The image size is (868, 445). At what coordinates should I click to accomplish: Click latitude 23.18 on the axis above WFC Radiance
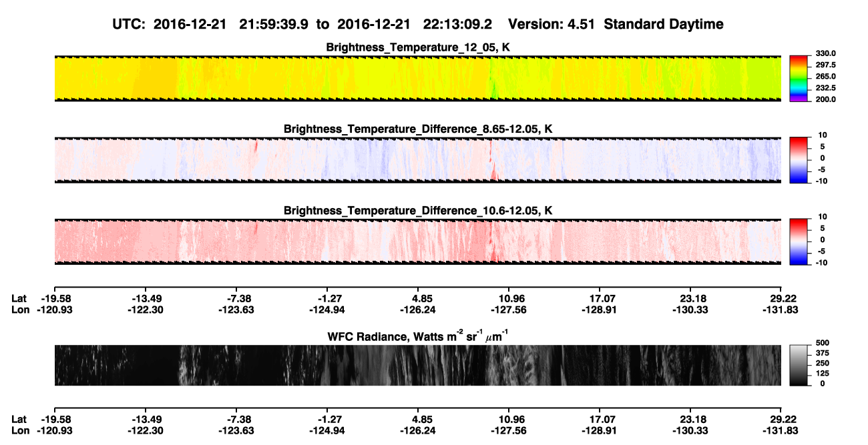[x=690, y=298]
